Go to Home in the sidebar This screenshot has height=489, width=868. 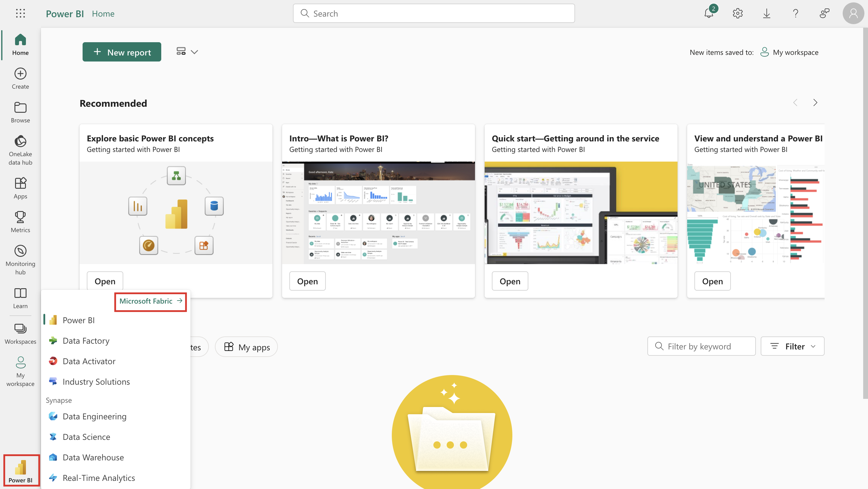[x=20, y=45]
